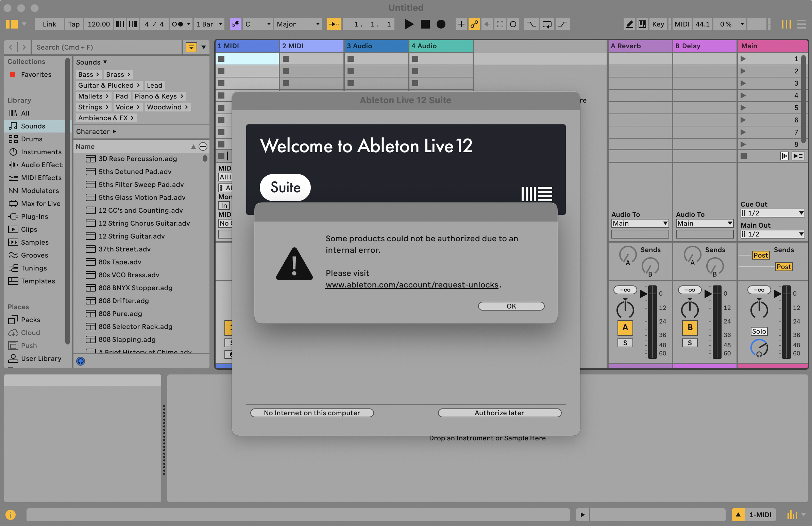Image resolution: width=812 pixels, height=526 pixels.
Task: Toggle the browser preview headphone icon
Action: pyautogui.click(x=81, y=361)
